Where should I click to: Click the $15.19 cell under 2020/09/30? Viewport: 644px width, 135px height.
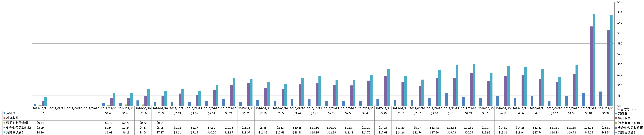(572, 128)
